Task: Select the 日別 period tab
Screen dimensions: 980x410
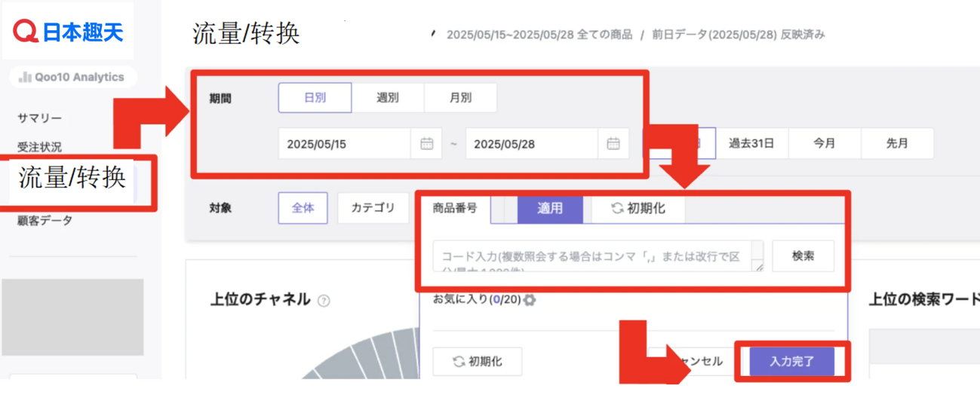Action: 315,98
